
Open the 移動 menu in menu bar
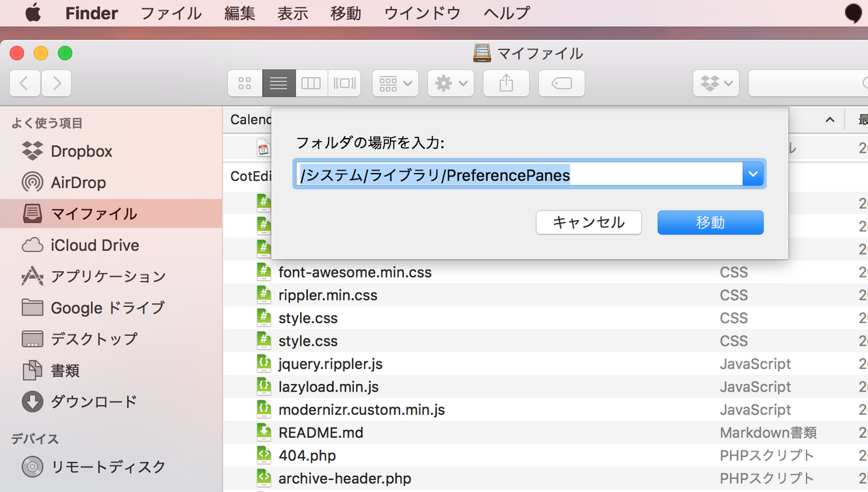[x=346, y=13]
